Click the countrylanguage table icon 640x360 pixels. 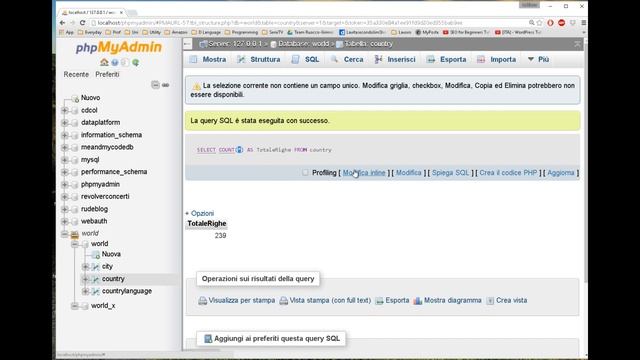click(96, 291)
